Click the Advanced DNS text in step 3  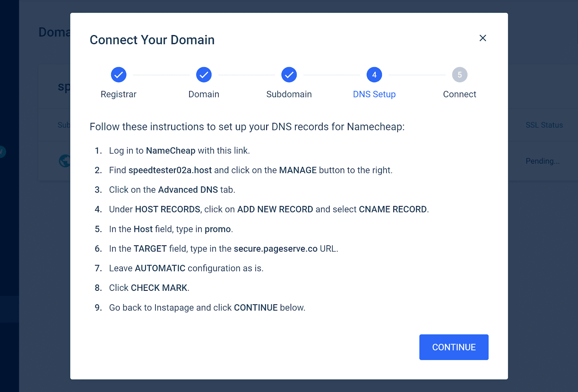pos(188,190)
